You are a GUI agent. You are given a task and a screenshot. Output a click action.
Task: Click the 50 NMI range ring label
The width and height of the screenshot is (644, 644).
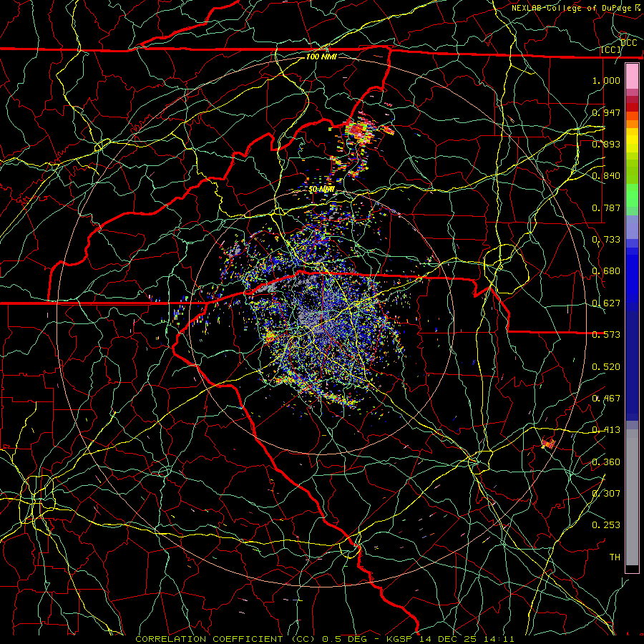[x=321, y=190]
